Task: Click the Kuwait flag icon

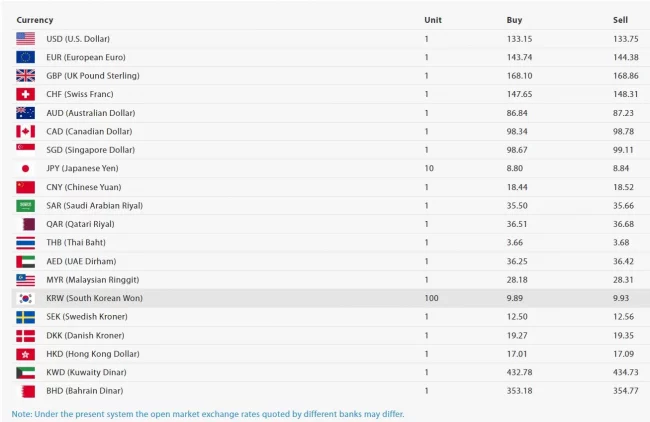Action: [25, 372]
